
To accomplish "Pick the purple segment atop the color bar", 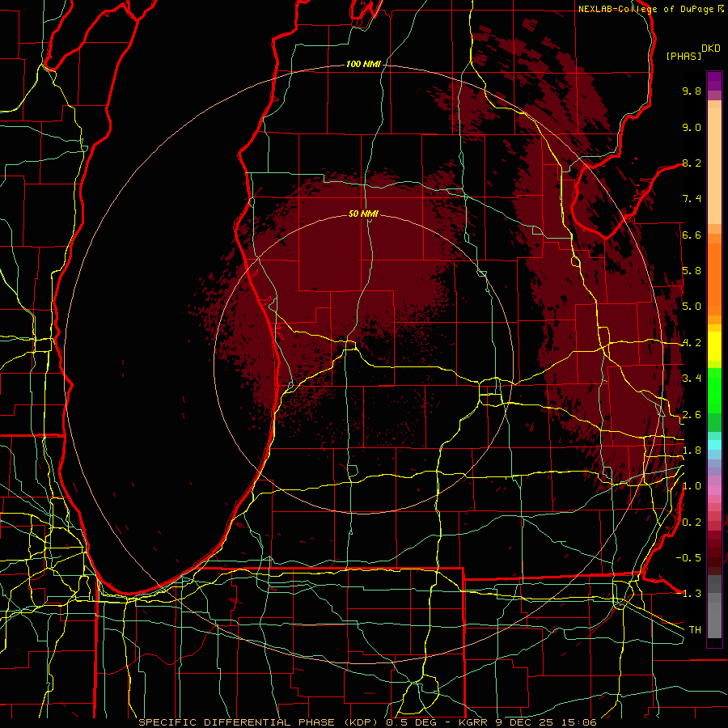I will tap(714, 81).
